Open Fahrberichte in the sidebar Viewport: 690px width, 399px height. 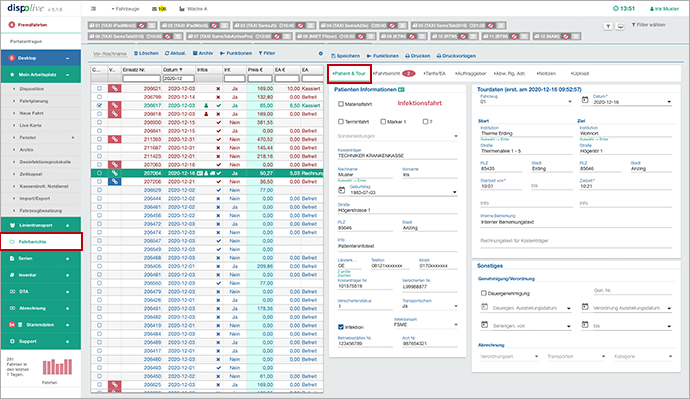pos(41,242)
